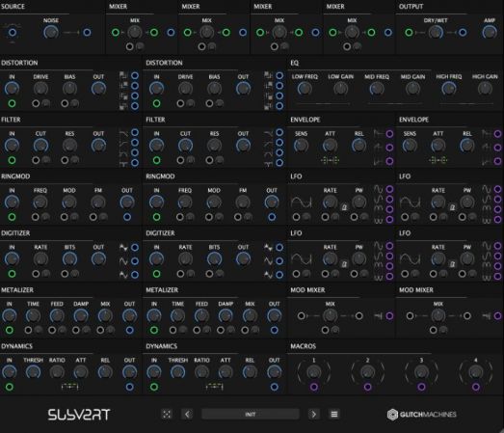This screenshot has height=433, width=504.
Task: Click the purple jack under MACROS knob 1
Action: click(314, 387)
